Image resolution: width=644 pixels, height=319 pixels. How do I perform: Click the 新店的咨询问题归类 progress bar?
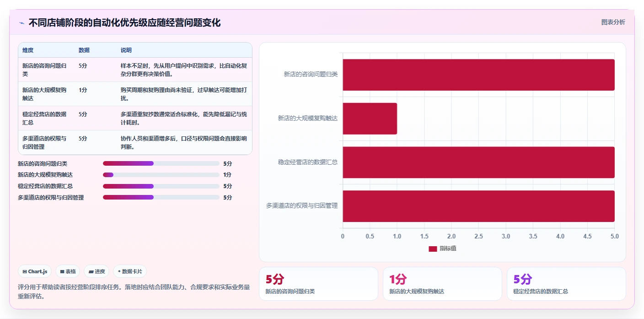(161, 163)
